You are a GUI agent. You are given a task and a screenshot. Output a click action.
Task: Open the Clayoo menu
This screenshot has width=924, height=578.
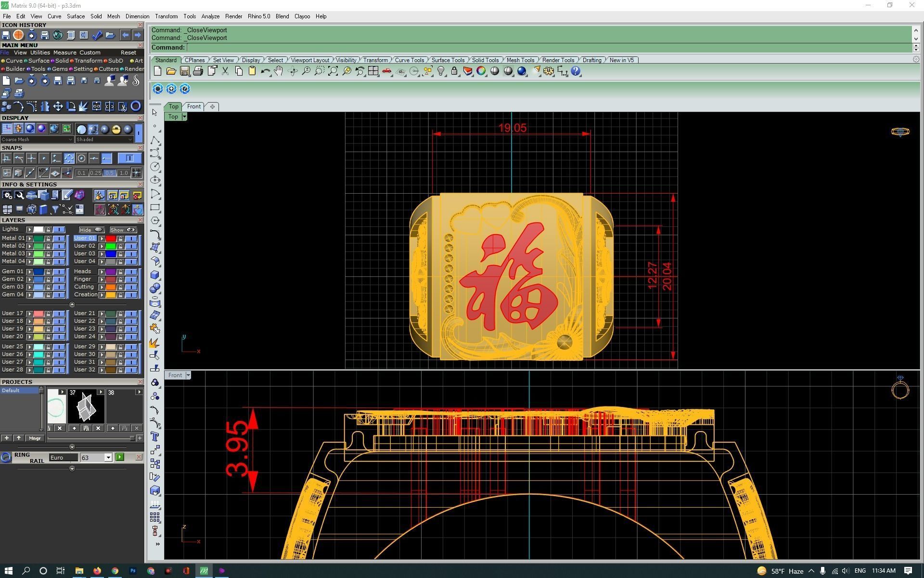(302, 16)
